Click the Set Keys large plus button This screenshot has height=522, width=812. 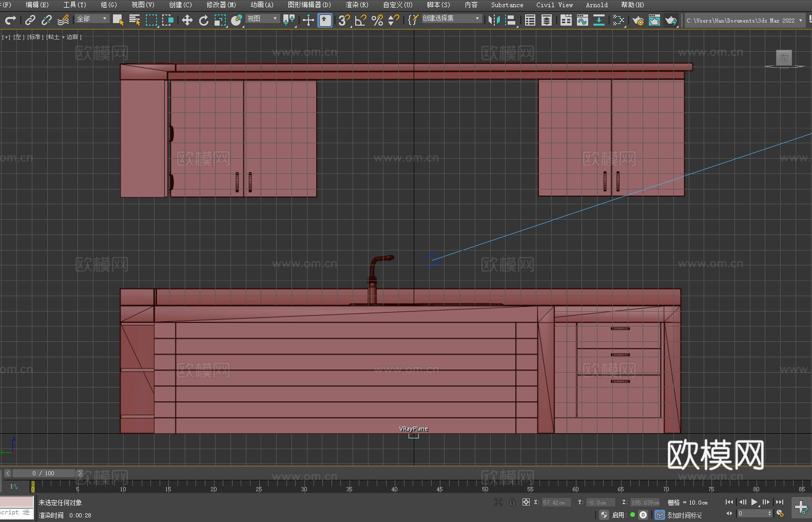coord(801,508)
